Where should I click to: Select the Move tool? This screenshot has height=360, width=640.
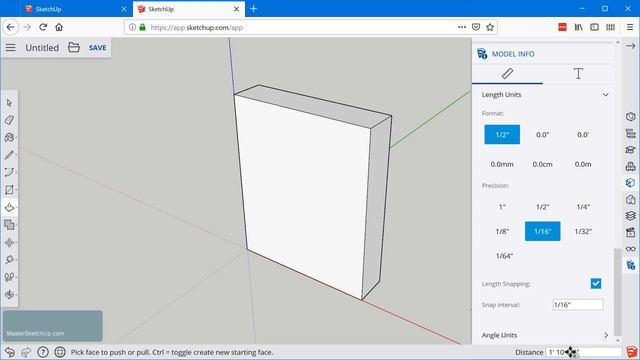[9, 242]
